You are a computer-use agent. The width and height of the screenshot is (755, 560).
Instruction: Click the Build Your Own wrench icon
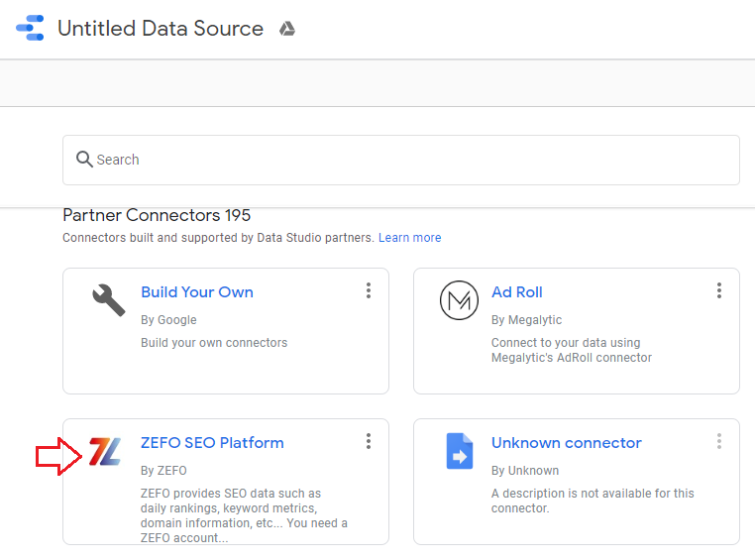click(109, 300)
